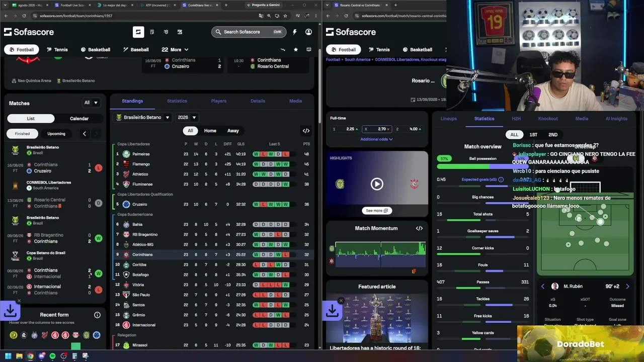Click the left browser address bar URL
This screenshot has width=644, height=362.
pyautogui.click(x=76, y=16)
